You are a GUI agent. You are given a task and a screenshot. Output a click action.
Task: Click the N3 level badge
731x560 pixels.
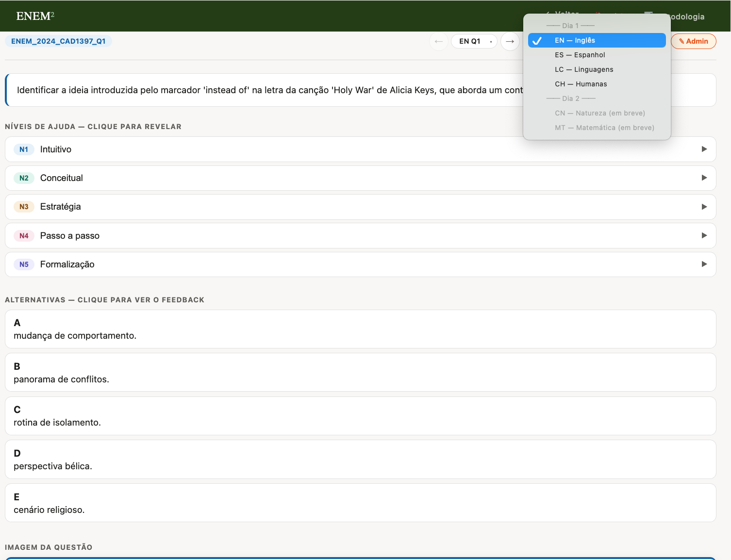24,207
